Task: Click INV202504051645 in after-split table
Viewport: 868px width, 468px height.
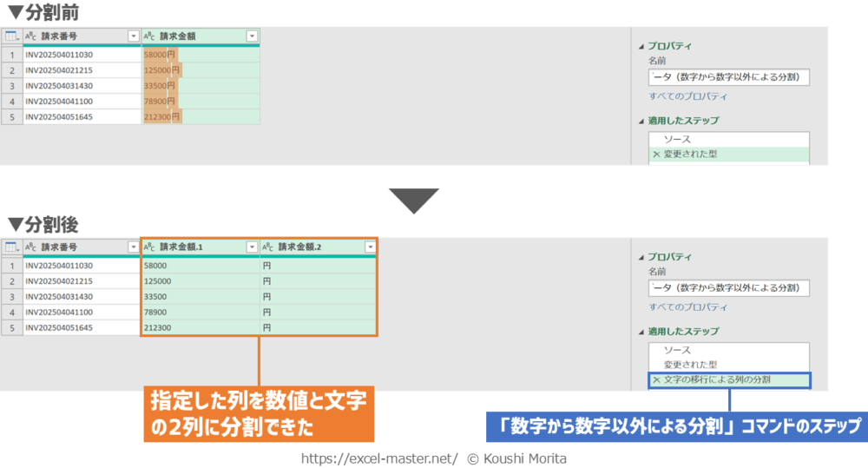Action: (82, 328)
